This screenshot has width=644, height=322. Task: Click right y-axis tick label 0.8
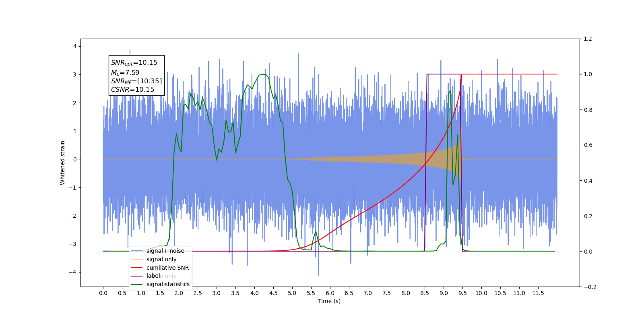[588, 110]
